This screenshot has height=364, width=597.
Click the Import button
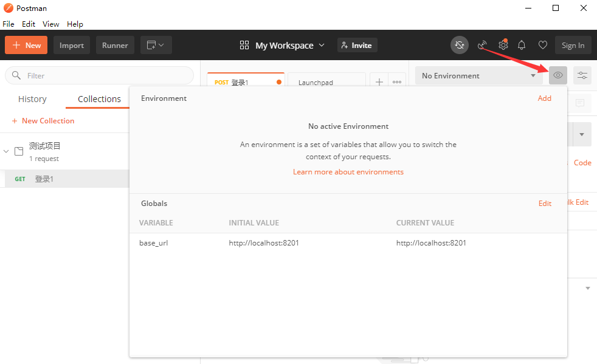coord(72,46)
